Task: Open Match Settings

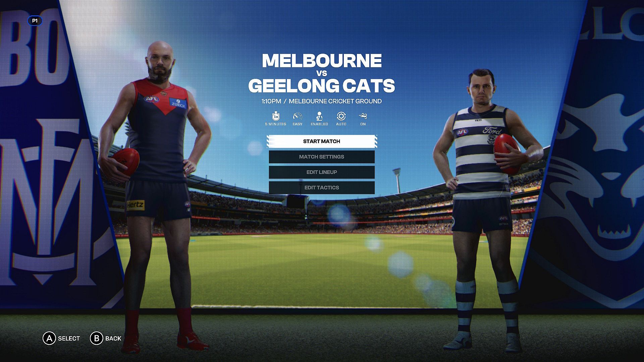Action: coord(322,157)
